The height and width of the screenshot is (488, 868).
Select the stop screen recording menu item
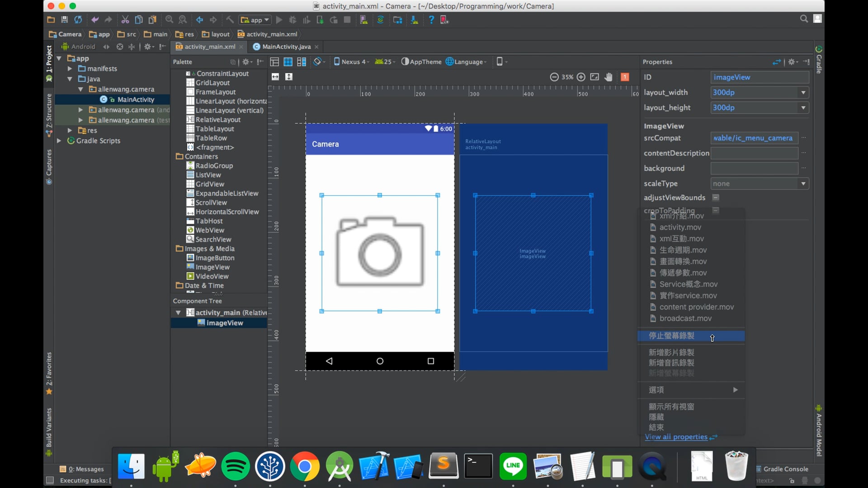click(x=672, y=336)
